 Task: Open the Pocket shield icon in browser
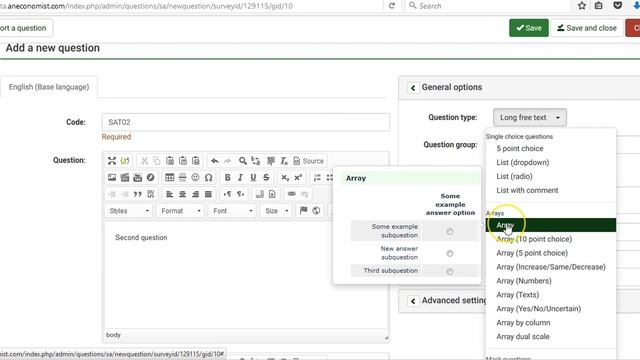pos(618,6)
